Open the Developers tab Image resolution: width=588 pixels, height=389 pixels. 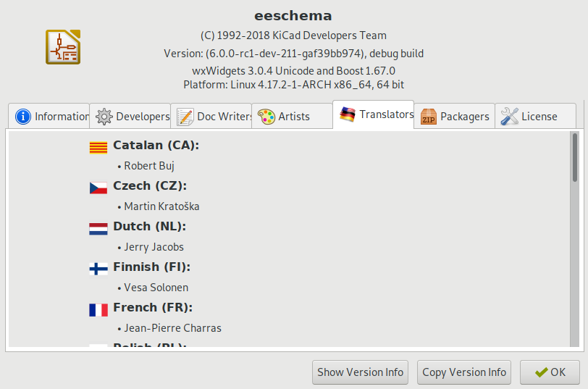[x=131, y=116]
